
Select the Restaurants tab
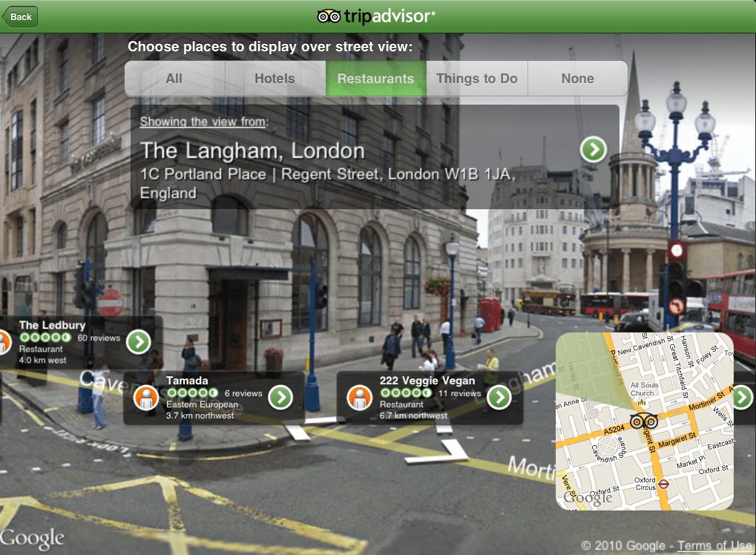tap(375, 79)
